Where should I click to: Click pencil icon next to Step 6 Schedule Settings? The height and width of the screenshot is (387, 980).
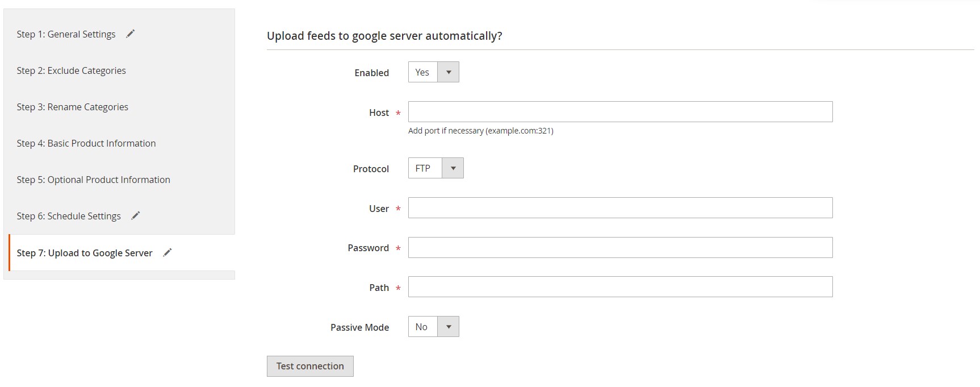click(x=135, y=216)
